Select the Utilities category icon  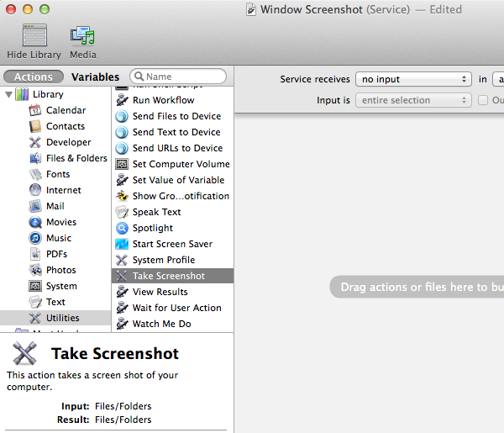35,318
